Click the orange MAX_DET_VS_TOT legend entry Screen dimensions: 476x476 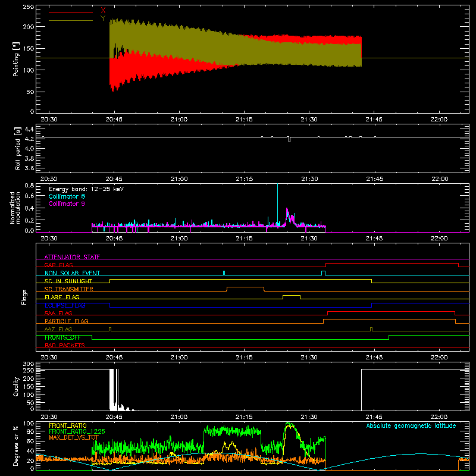coord(74,437)
